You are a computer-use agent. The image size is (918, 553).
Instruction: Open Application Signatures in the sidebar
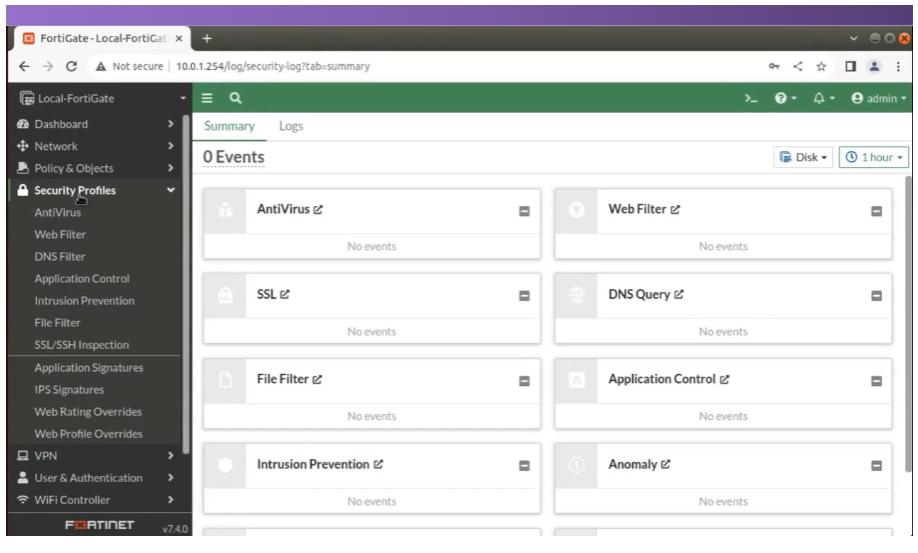pos(88,368)
